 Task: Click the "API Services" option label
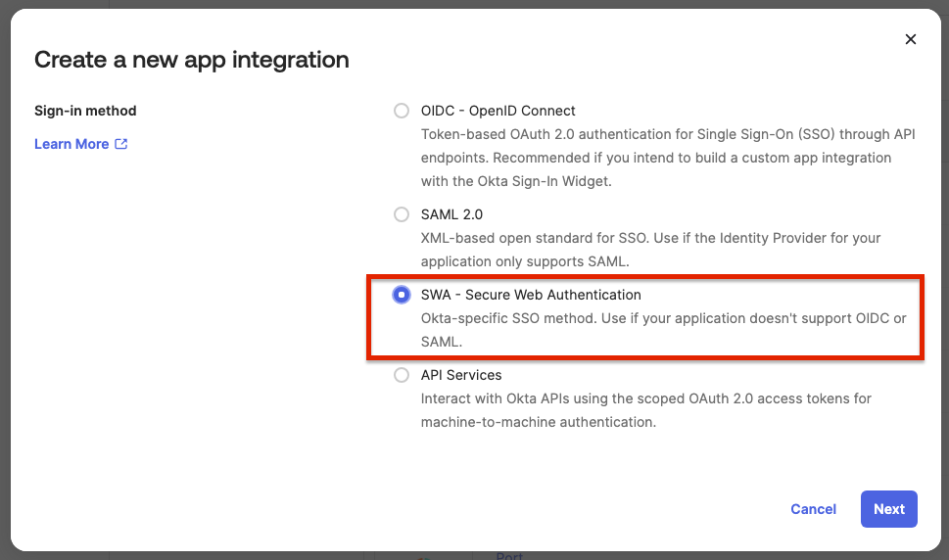[461, 375]
